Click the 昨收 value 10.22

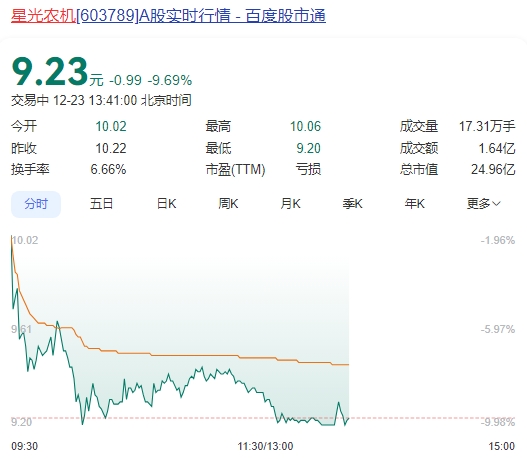[x=111, y=148]
